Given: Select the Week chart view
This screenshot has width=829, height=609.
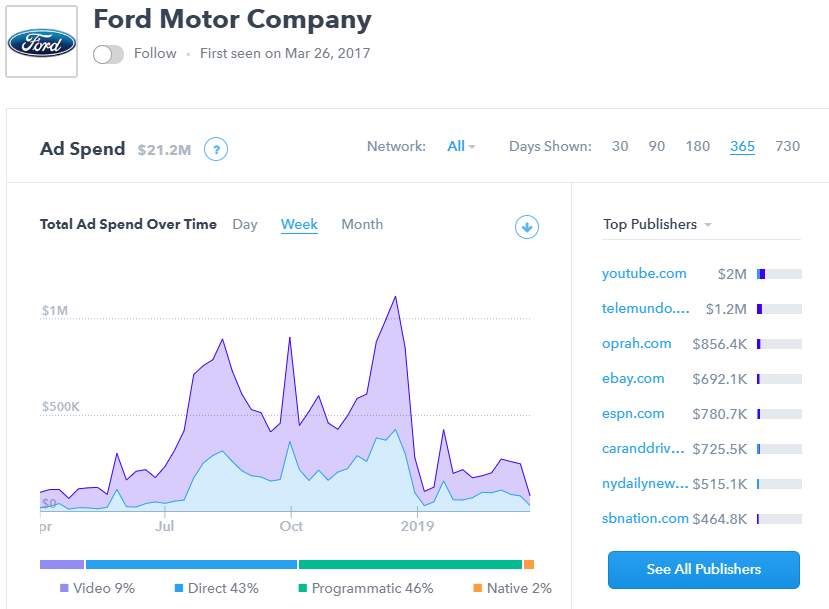Looking at the screenshot, I should click(299, 225).
